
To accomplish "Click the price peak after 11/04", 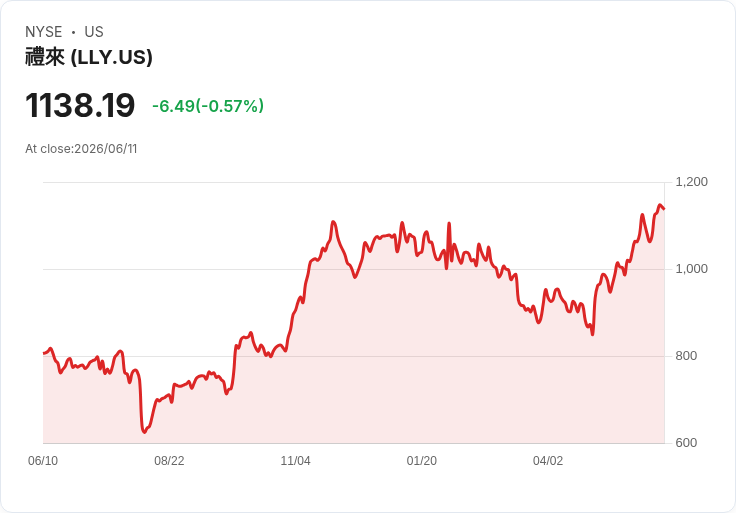I will [333, 222].
